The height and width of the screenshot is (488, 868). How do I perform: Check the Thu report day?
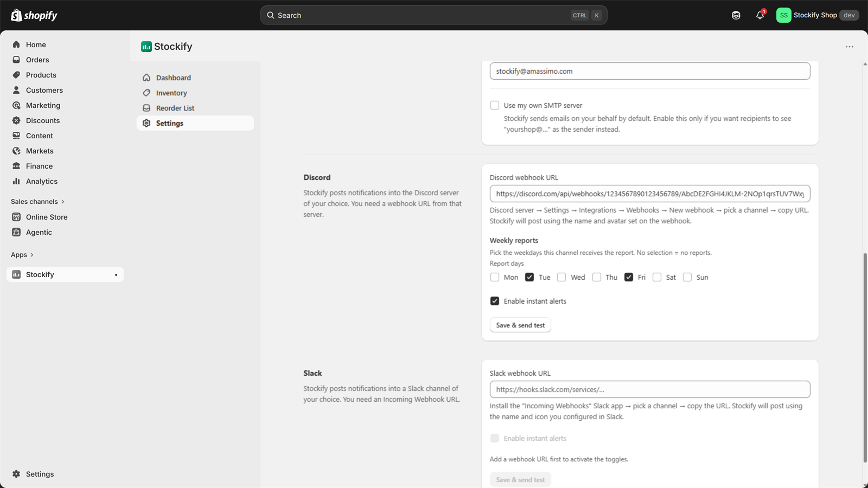(597, 277)
